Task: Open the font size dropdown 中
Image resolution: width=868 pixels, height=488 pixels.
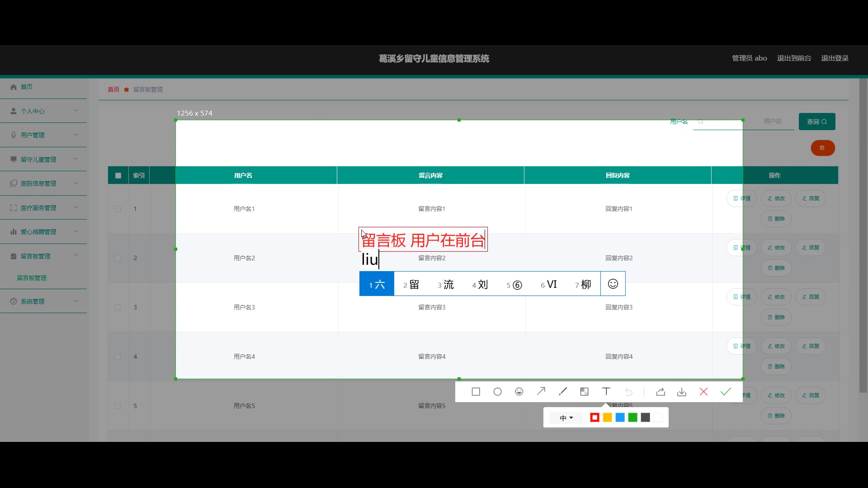Action: coord(566,418)
